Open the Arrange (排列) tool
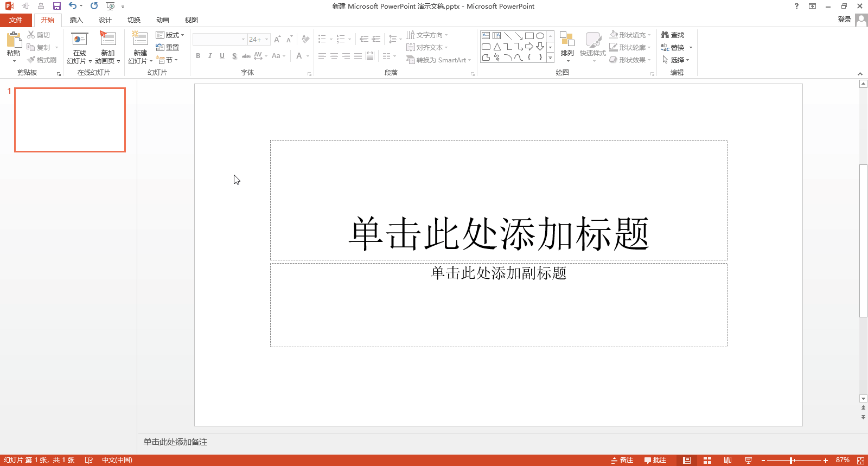This screenshot has height=466, width=868. click(x=567, y=44)
